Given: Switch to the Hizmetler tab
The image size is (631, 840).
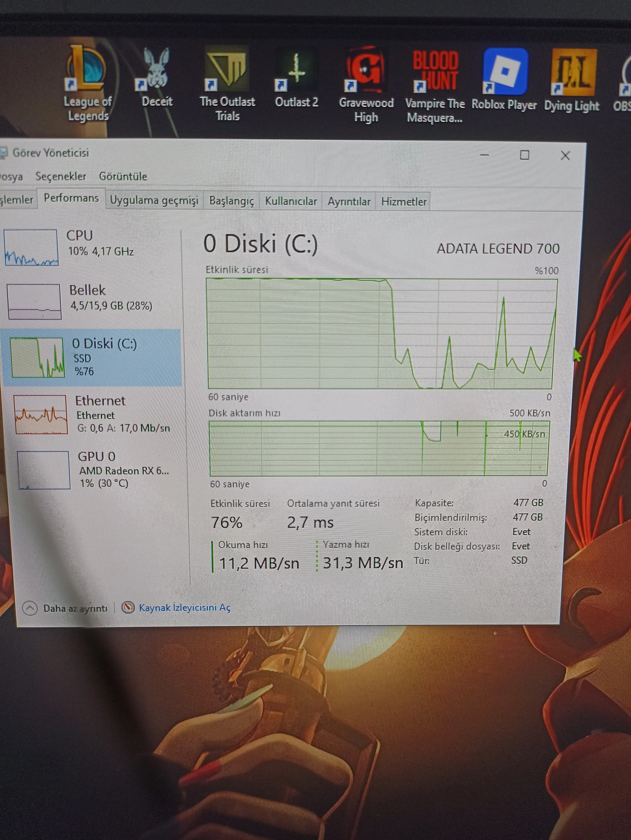Looking at the screenshot, I should [403, 202].
